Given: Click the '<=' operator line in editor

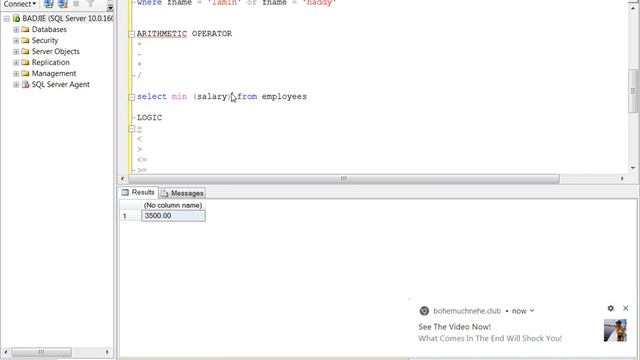Looking at the screenshot, I should pos(142,160).
